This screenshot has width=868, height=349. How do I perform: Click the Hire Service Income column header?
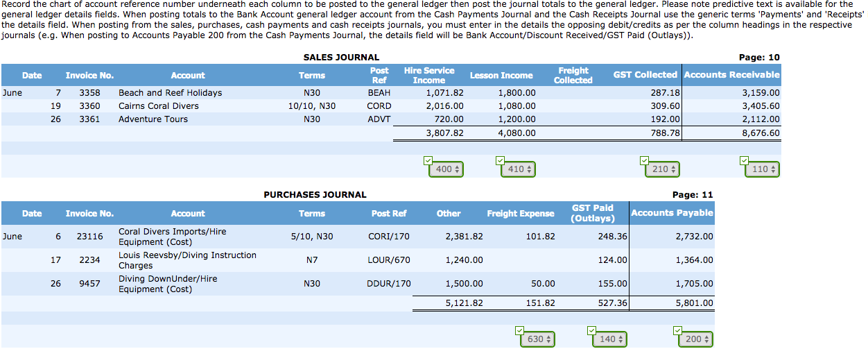pyautogui.click(x=429, y=76)
